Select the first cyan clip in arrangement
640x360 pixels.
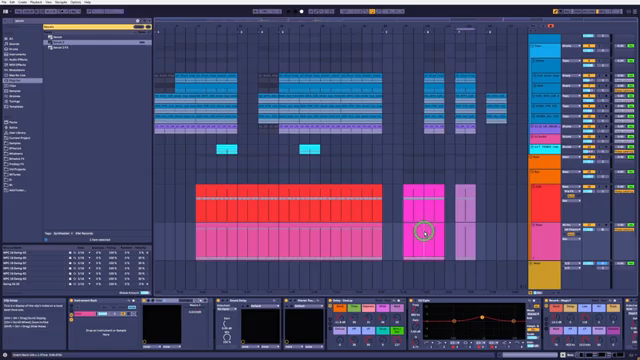[x=227, y=149]
